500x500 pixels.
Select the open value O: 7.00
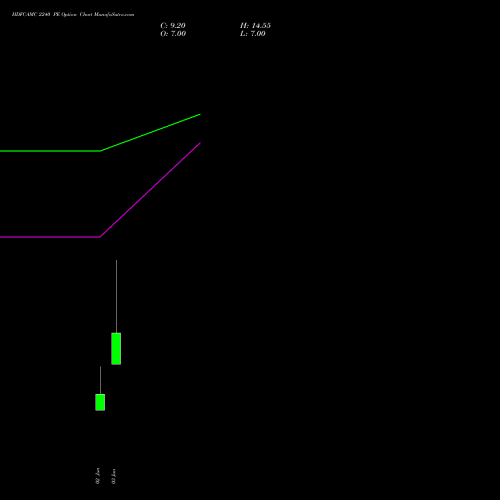[173, 34]
